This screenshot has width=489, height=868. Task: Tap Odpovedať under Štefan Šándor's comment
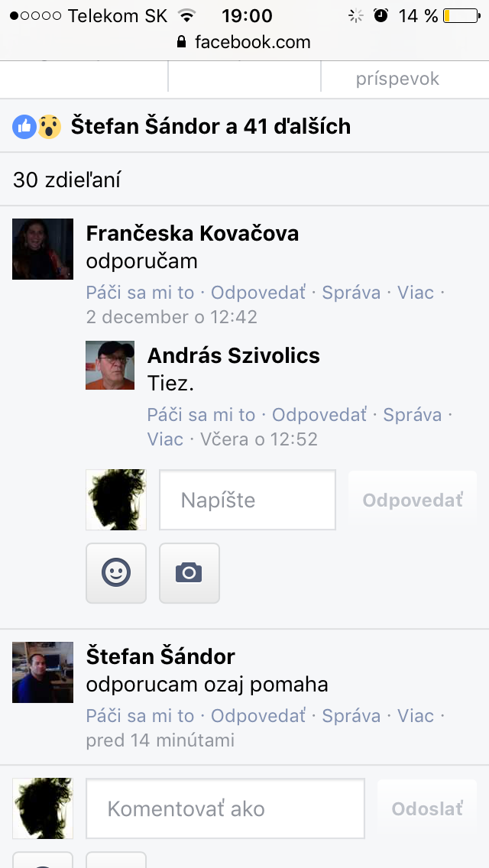[258, 716]
